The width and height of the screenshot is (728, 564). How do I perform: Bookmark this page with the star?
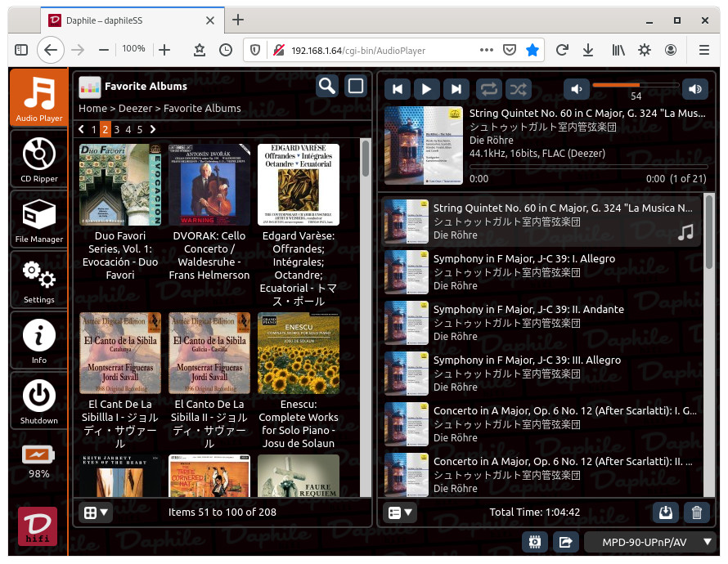[532, 50]
